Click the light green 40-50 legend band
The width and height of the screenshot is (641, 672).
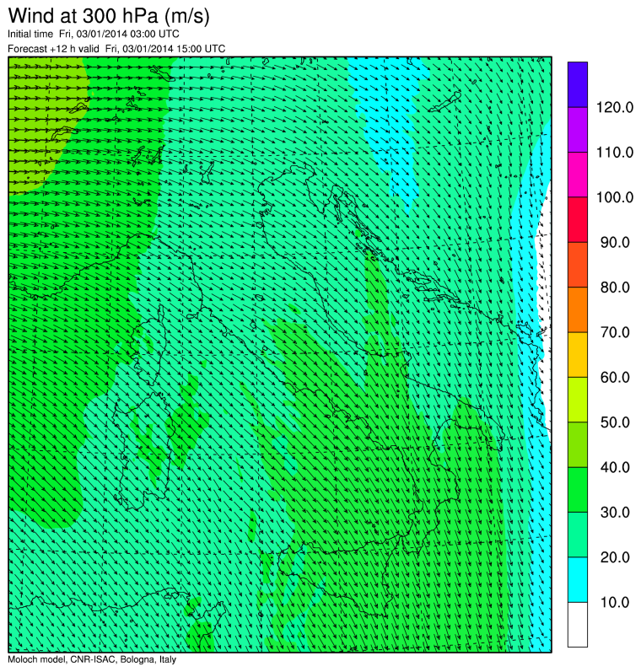tap(578, 444)
